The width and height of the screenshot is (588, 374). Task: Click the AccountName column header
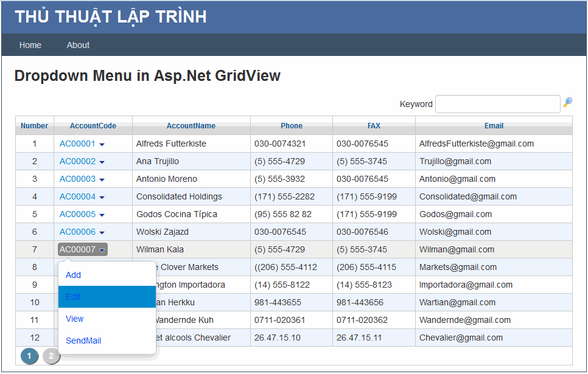[x=191, y=125]
